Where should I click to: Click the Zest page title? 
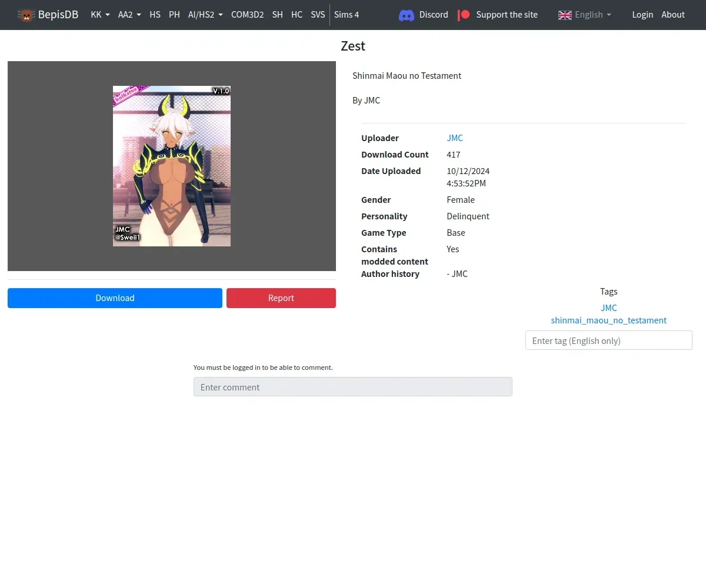[x=353, y=46]
